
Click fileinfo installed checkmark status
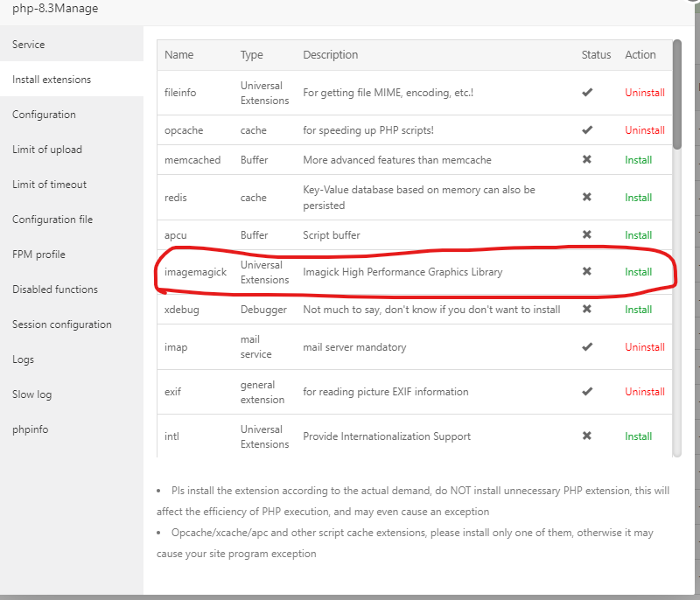tap(587, 93)
